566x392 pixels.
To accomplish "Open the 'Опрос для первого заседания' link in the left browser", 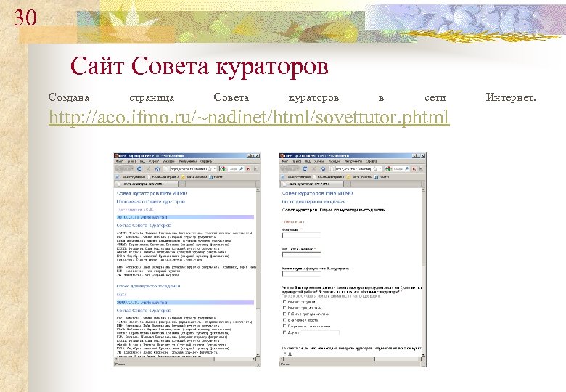I will [148, 286].
